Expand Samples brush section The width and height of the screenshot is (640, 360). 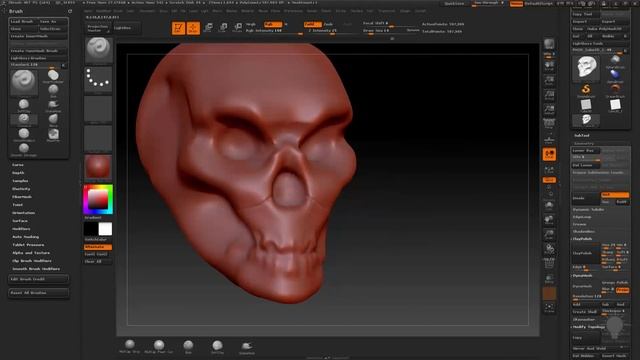click(x=20, y=181)
